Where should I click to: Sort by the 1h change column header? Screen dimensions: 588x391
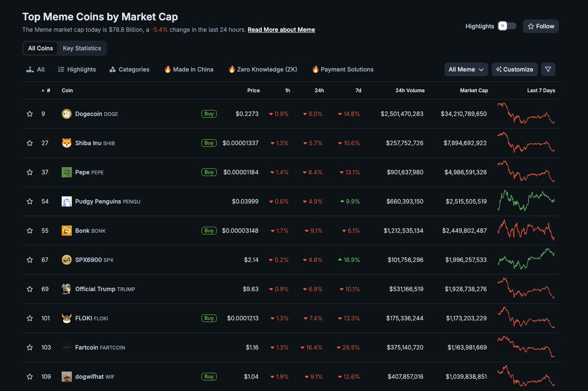pyautogui.click(x=287, y=90)
